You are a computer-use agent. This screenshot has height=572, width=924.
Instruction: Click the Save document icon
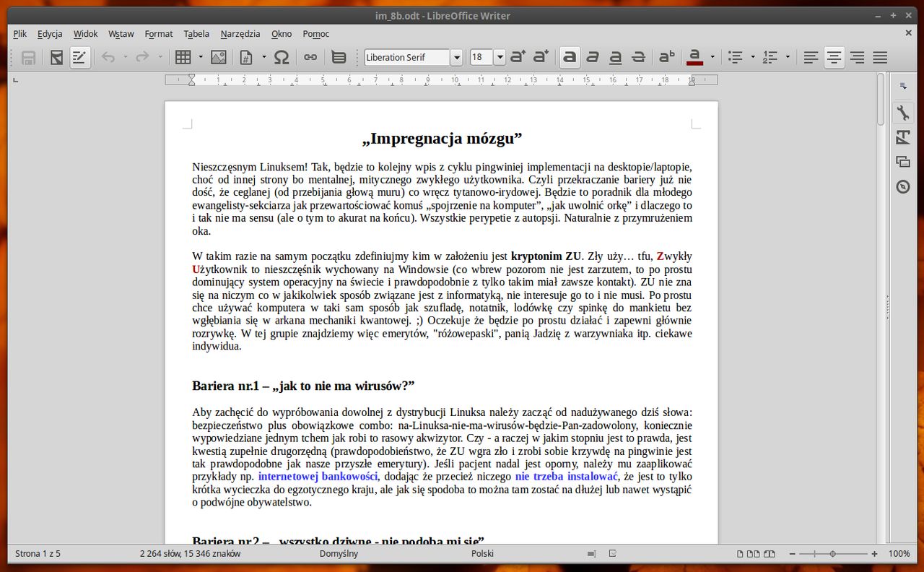click(29, 57)
